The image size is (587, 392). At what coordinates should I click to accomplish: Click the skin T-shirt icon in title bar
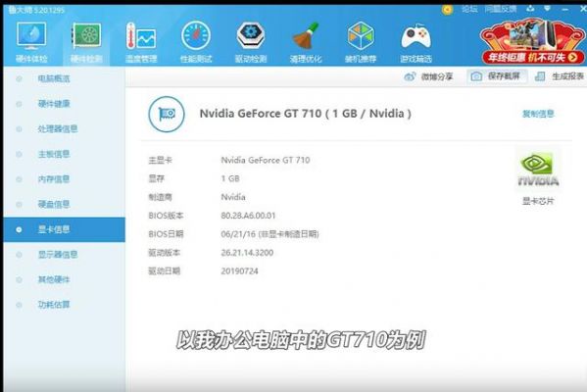530,8
